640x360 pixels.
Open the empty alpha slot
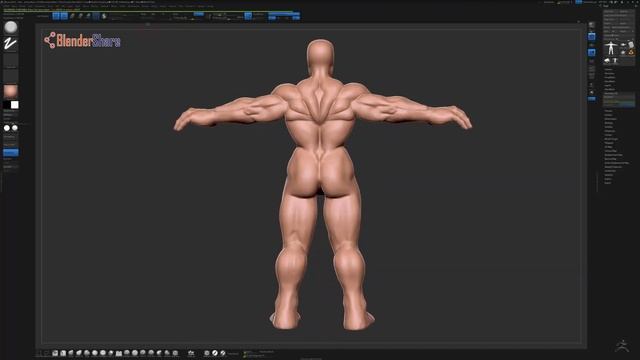tap(11, 60)
